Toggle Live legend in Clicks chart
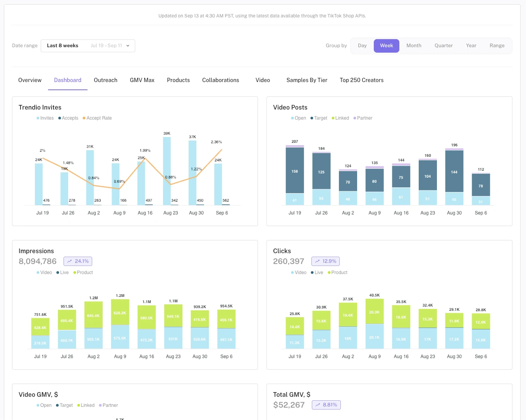Image resolution: width=526 pixels, height=420 pixels. tap(317, 273)
